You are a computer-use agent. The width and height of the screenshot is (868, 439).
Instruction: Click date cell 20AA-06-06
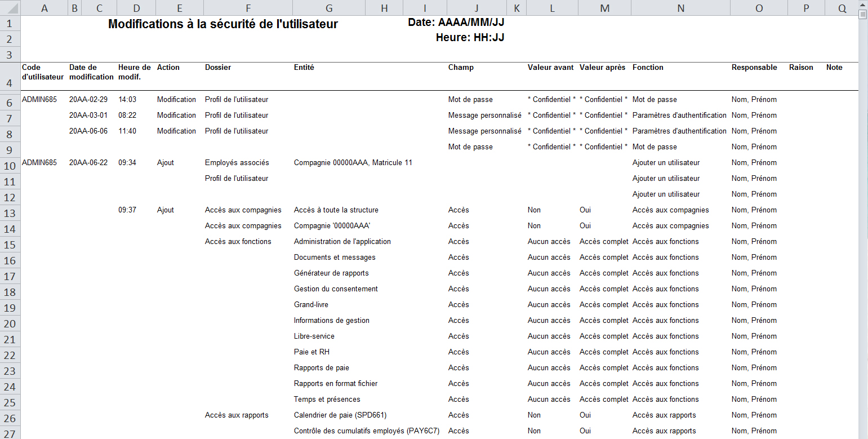(88, 131)
